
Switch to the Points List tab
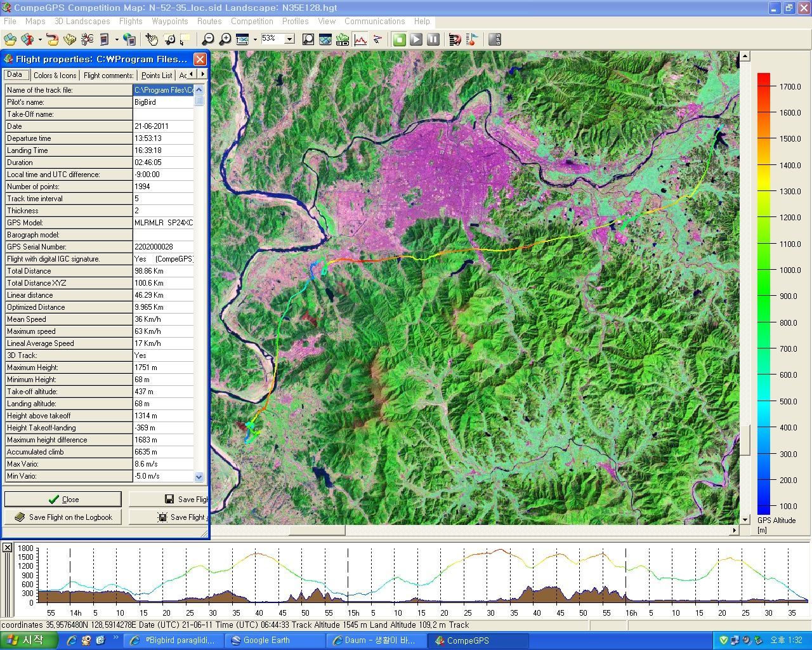pos(157,76)
